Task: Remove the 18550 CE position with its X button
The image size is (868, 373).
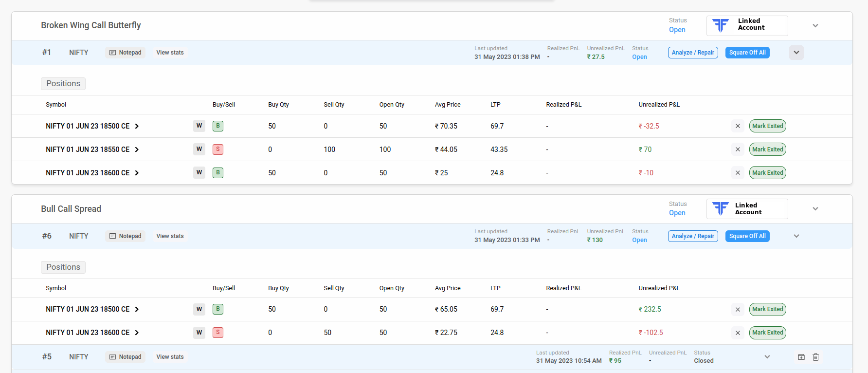Action: coord(738,149)
